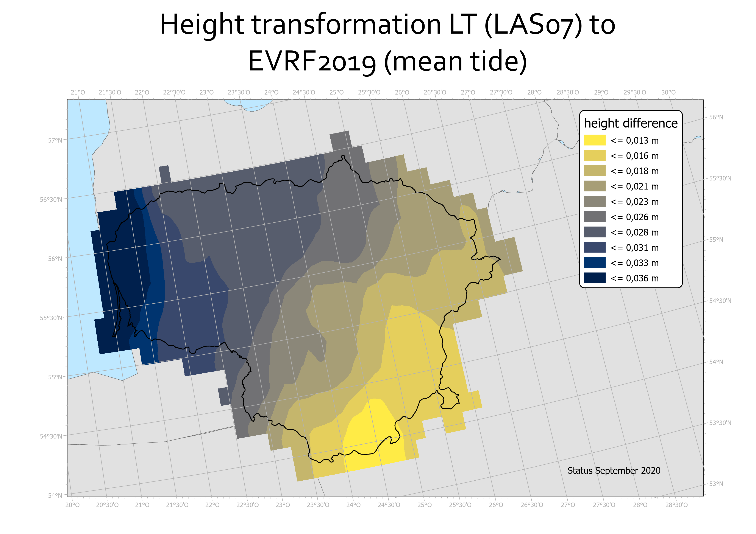Click the swatch beside <= 0,031 m
Viewport: 756px width, 534px height.
595,247
